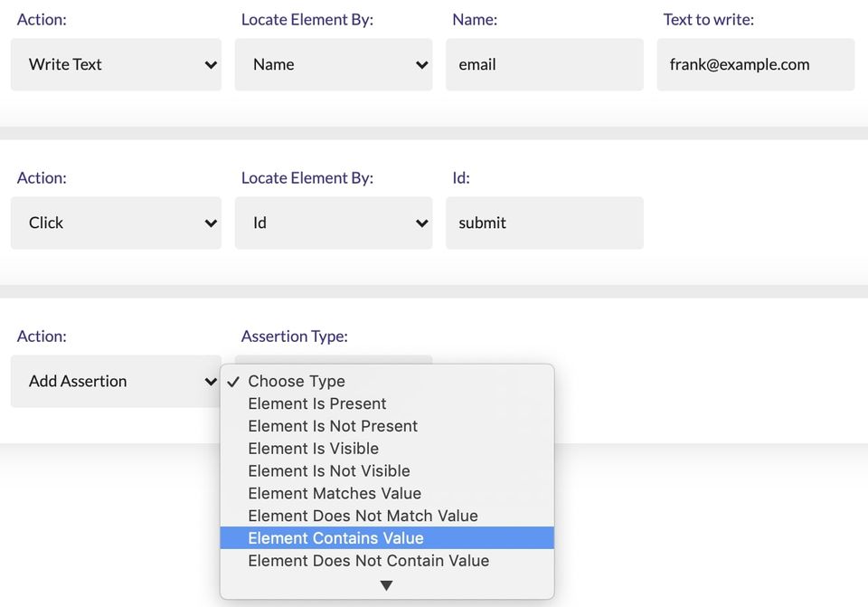Click chevron arrow on Id select
Viewport: 868px width, 607px height.
[421, 223]
